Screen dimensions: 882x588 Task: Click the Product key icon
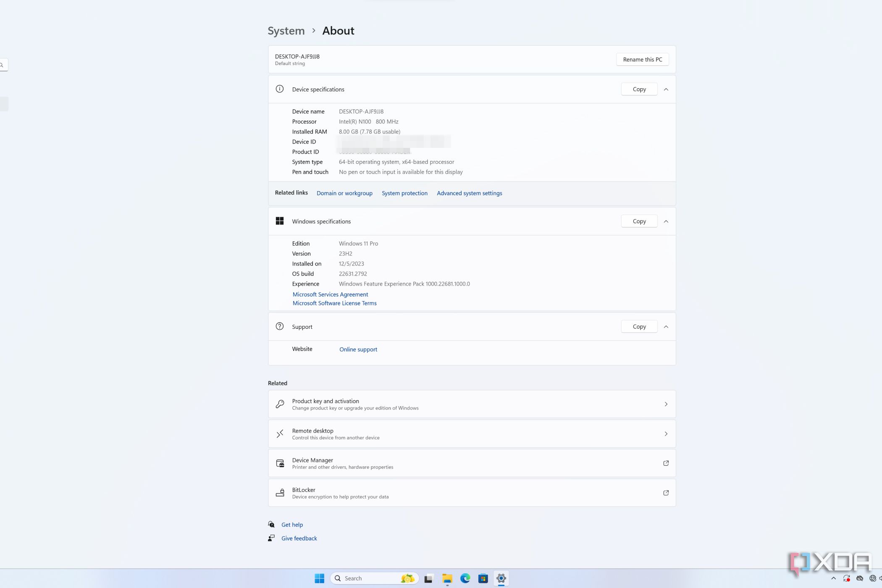[280, 404]
